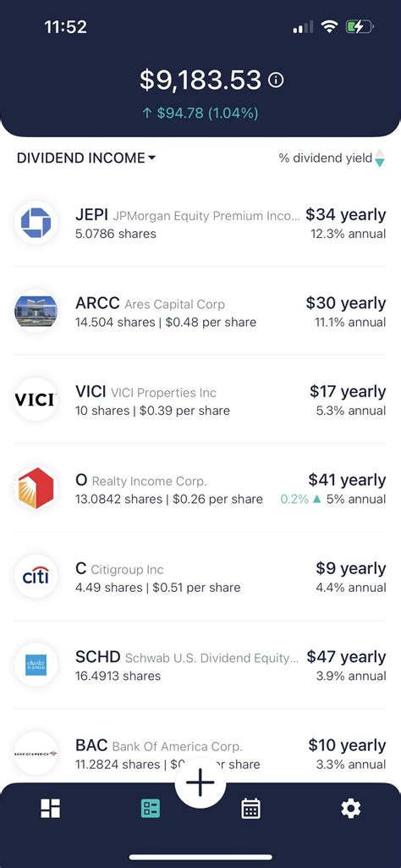Click the Citi logo icon

tap(36, 577)
